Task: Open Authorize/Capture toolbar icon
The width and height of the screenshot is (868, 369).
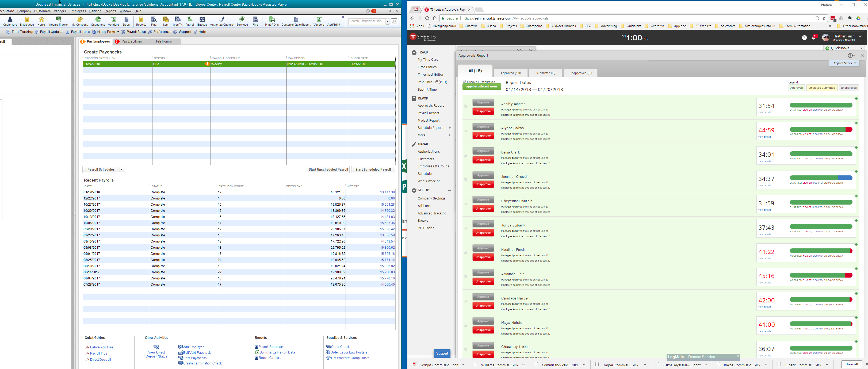Action: click(221, 21)
